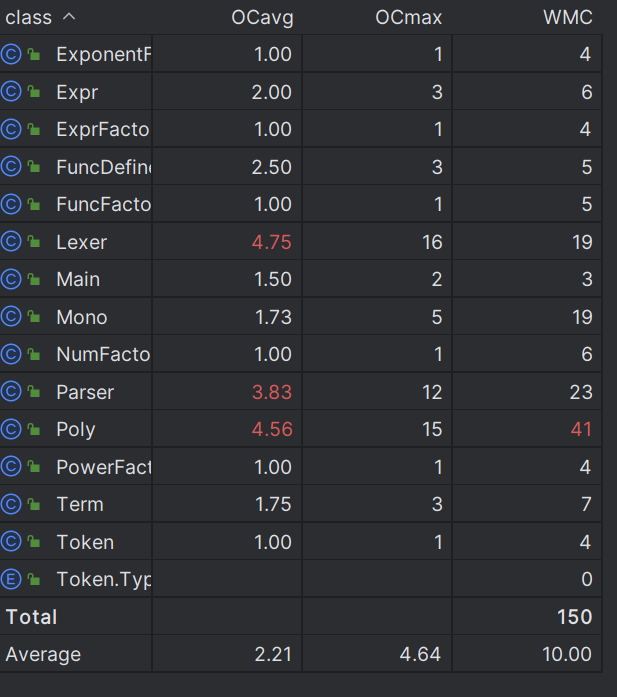Click the class icon beside Main
The image size is (617, 697).
tap(11, 279)
